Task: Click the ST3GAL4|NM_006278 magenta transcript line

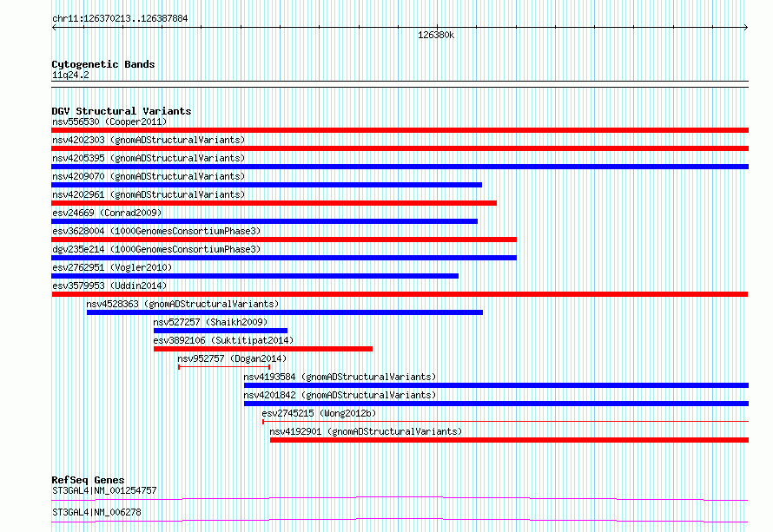Action: click(x=400, y=520)
